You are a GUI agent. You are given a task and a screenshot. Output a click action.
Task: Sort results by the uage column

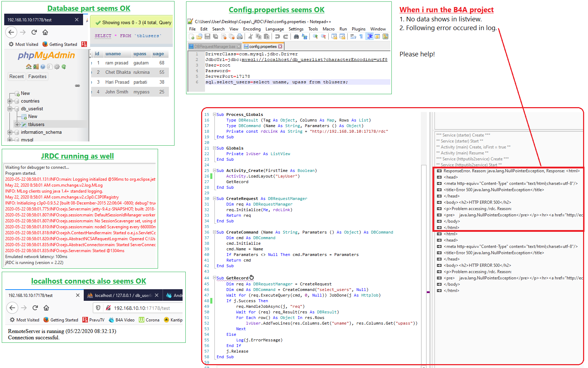[158, 54]
